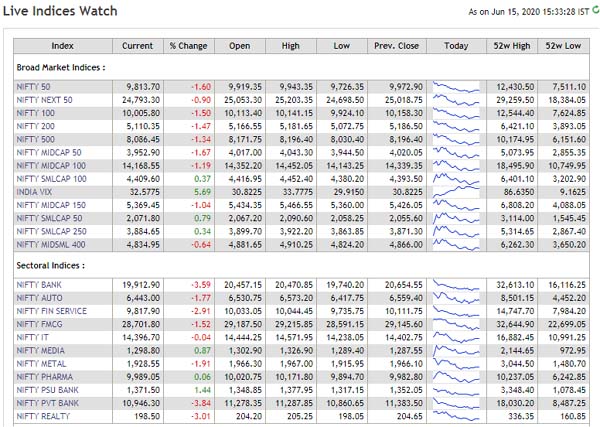Click the Live Indices Watch heading
The height and width of the screenshot is (427, 600).
[x=60, y=11]
